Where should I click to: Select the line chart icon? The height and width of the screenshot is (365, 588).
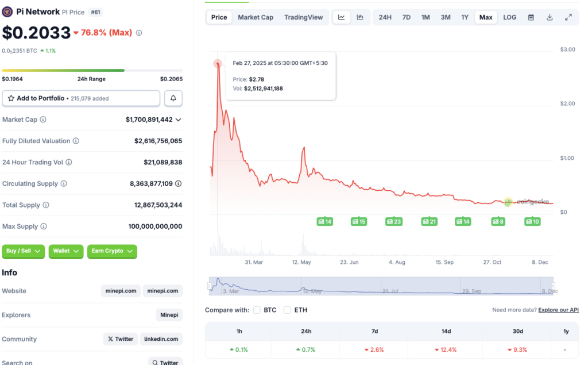pyautogui.click(x=342, y=17)
